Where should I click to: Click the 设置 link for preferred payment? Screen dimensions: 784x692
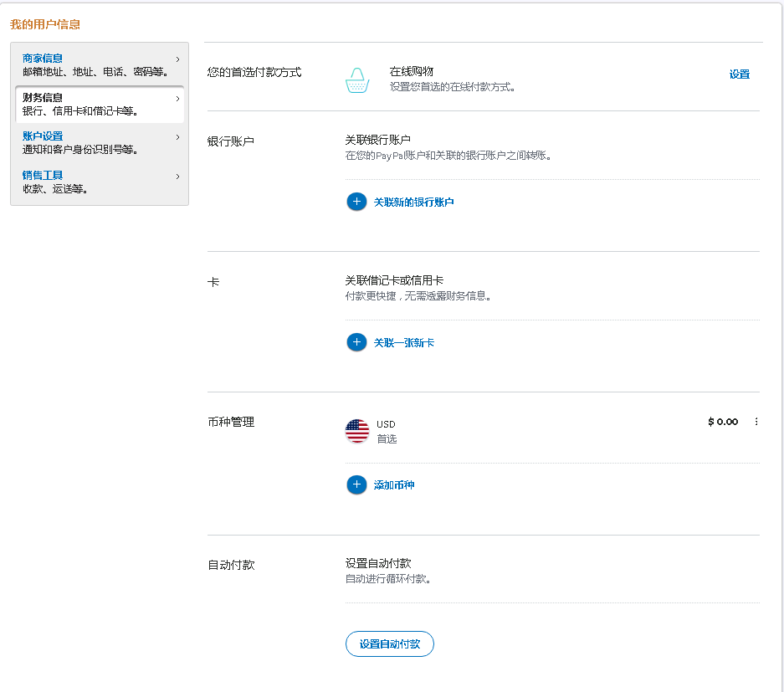click(740, 74)
